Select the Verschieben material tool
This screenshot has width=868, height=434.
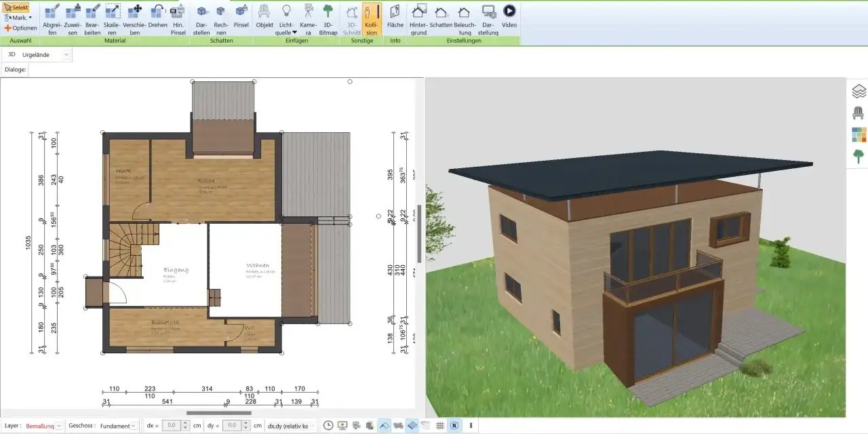135,19
